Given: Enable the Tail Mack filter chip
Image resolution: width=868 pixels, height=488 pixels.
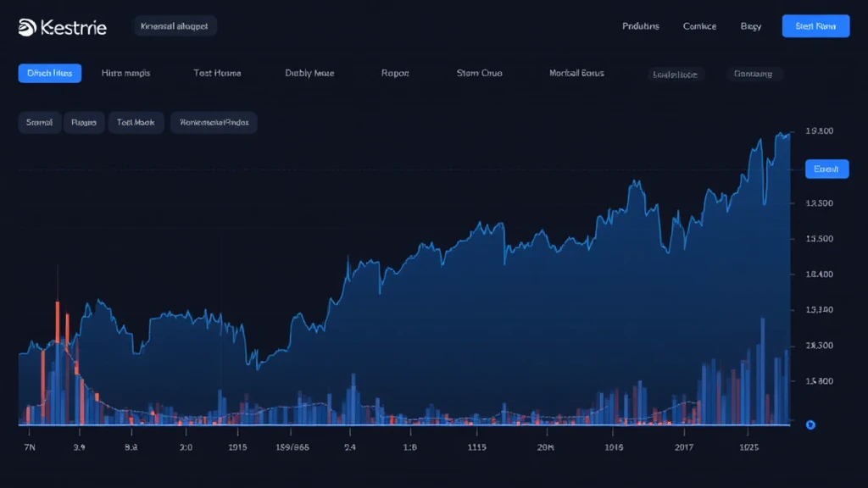Looking at the screenshot, I should (x=136, y=123).
